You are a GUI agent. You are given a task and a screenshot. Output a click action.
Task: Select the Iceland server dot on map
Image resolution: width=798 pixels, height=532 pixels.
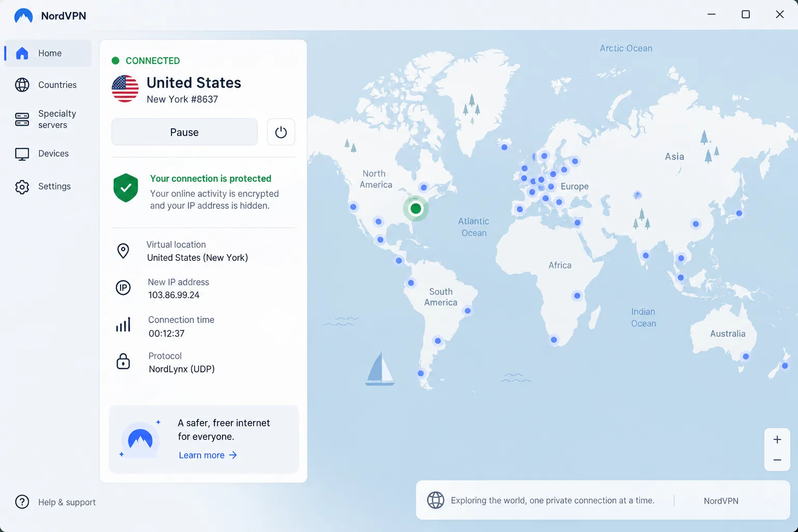pos(504,147)
